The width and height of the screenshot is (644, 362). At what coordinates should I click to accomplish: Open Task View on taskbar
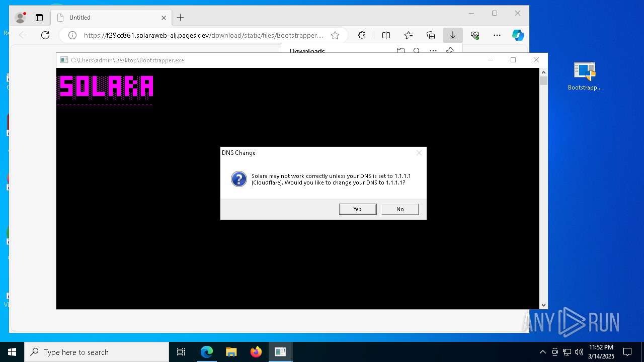[x=181, y=352]
